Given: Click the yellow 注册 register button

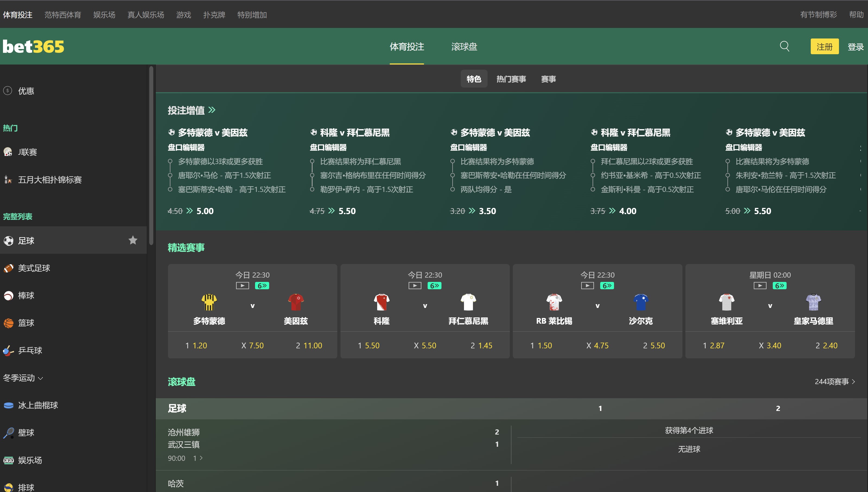Looking at the screenshot, I should click(x=824, y=46).
